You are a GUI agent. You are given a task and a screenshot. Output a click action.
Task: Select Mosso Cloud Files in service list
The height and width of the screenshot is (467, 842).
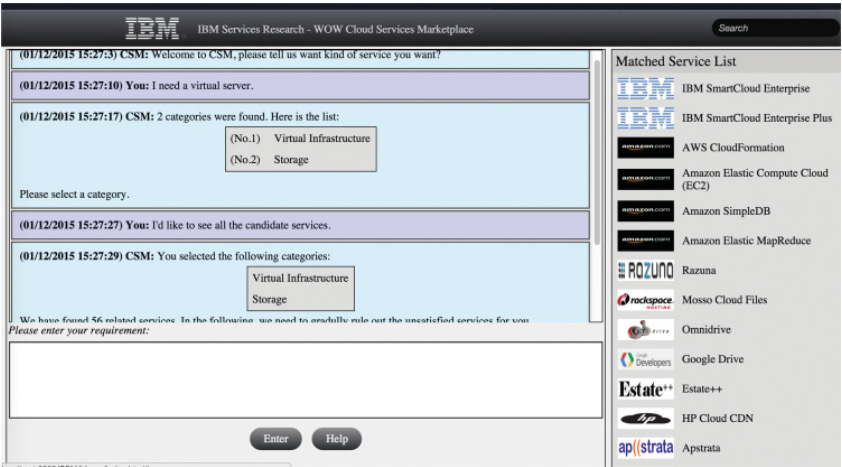[x=724, y=300]
